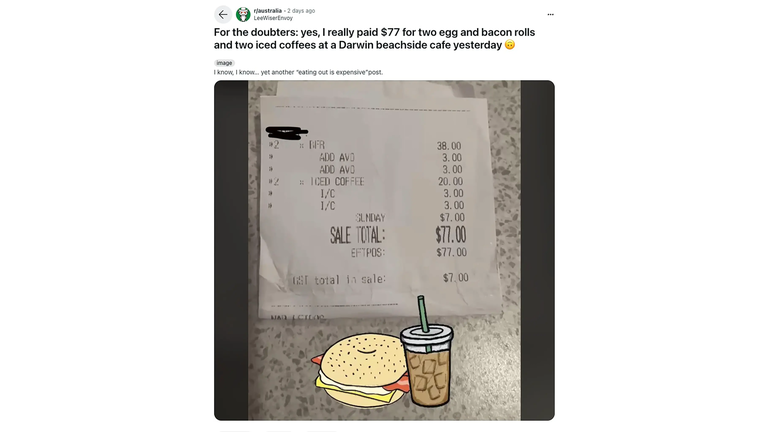
Task: Open the three-dot post options menu
Action: (x=551, y=15)
